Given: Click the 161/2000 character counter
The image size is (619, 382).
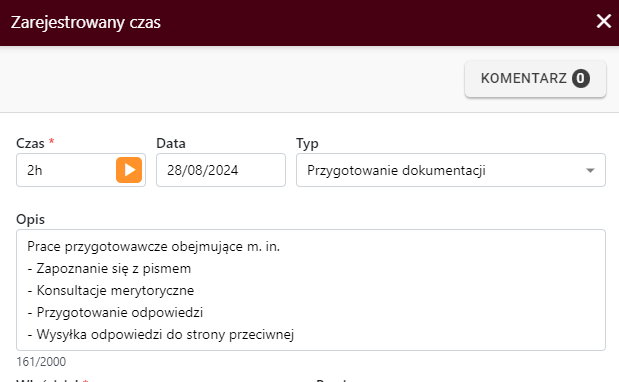Looking at the screenshot, I should click(41, 361).
